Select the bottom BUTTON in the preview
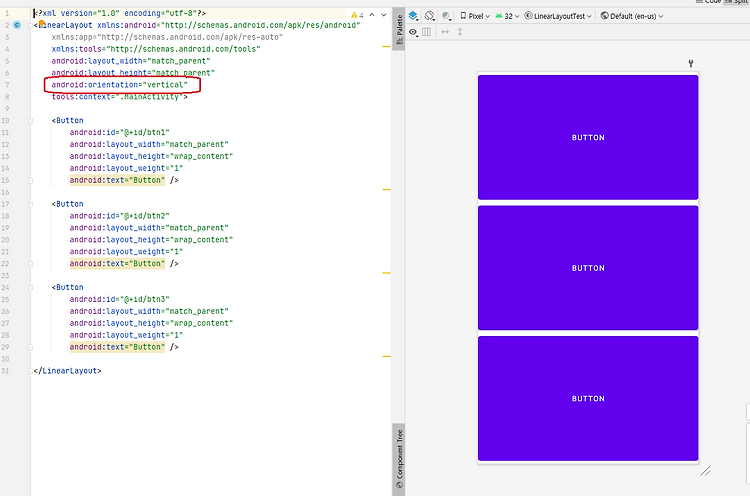 [x=588, y=398]
